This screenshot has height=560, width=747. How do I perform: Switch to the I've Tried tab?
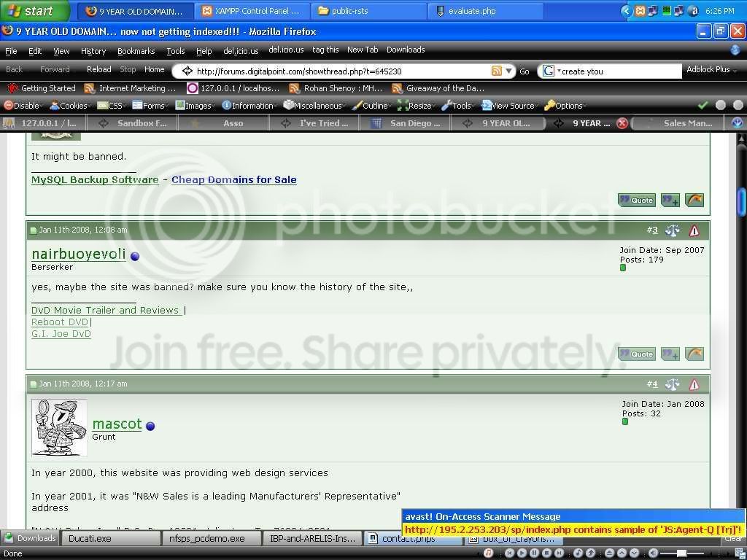coord(314,123)
